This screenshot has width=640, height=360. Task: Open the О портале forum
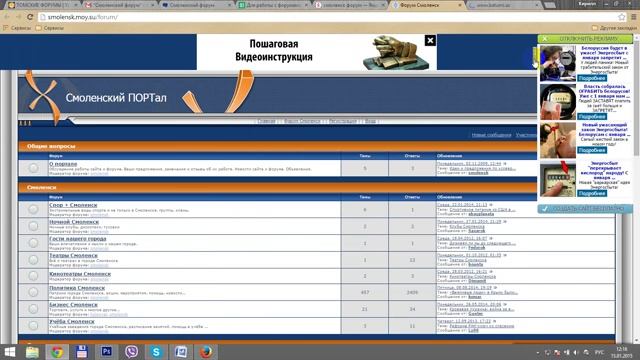tap(63, 164)
